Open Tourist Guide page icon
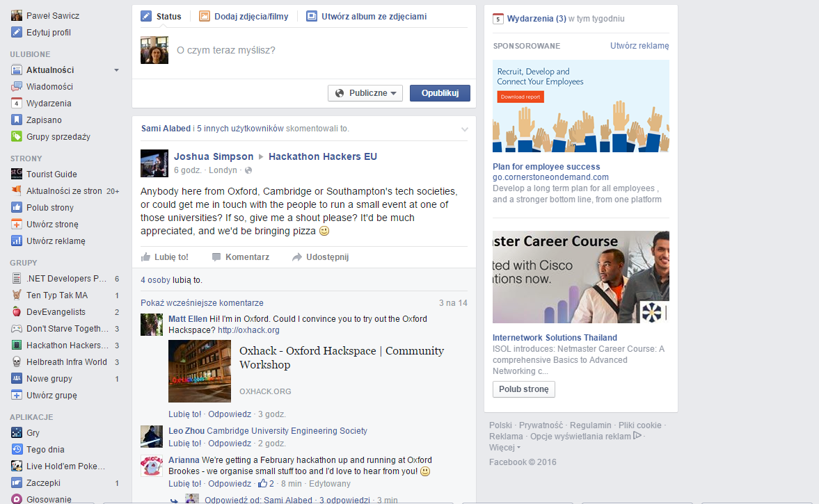 tap(17, 174)
